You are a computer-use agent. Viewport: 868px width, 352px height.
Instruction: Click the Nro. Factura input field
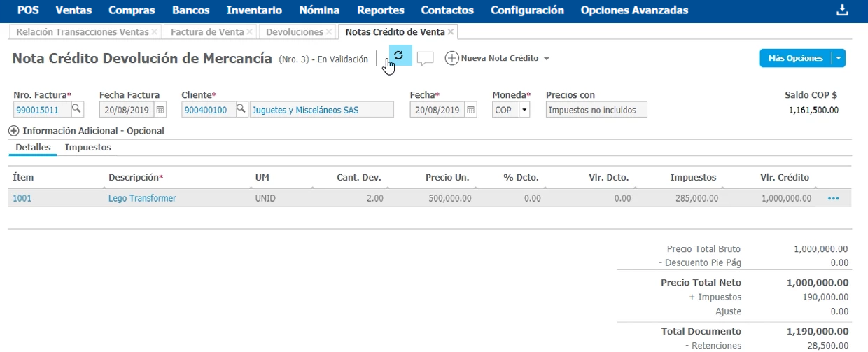41,110
